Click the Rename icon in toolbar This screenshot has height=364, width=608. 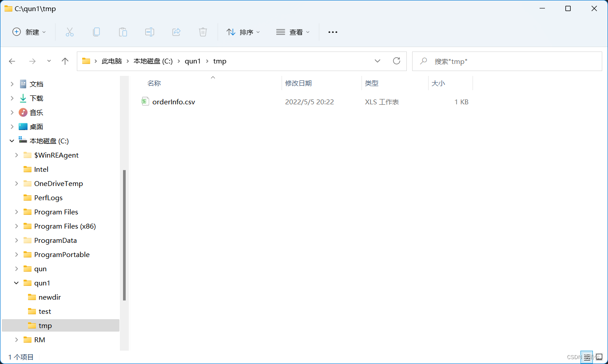150,32
